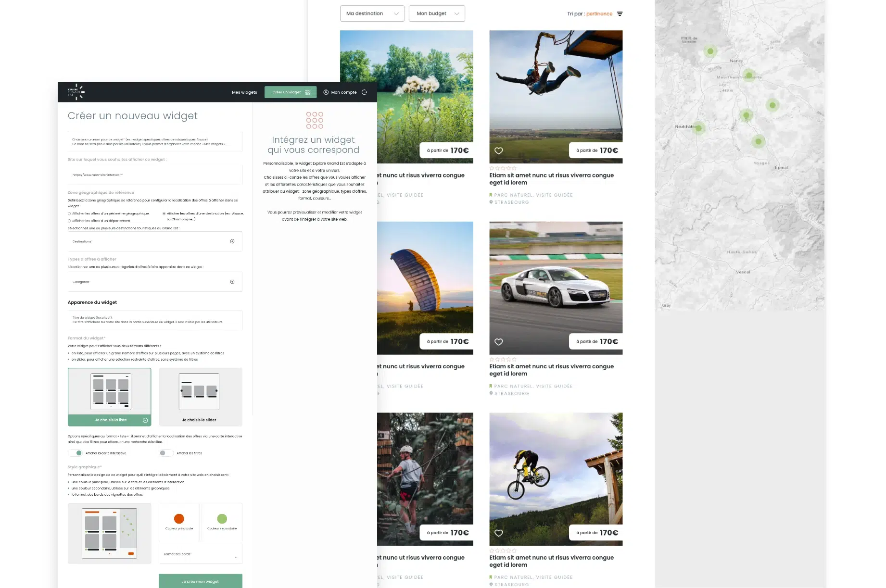Open the 'Mon budget' dropdown
This screenshot has width=886, height=588.
(x=436, y=13)
